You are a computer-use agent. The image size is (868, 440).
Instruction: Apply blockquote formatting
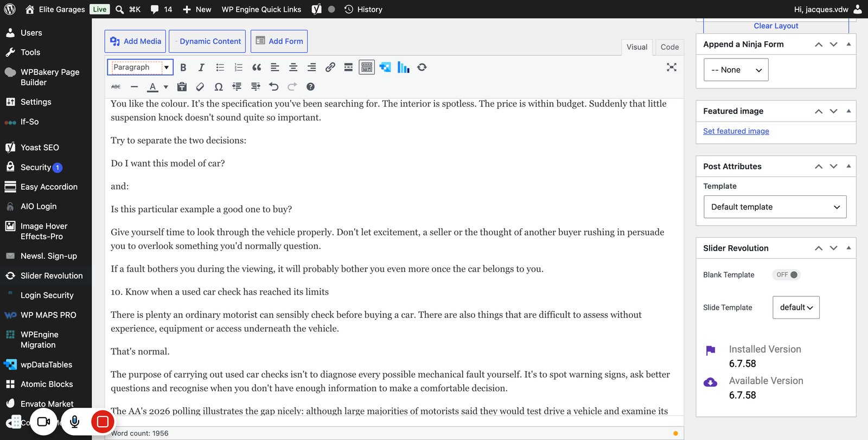(257, 67)
